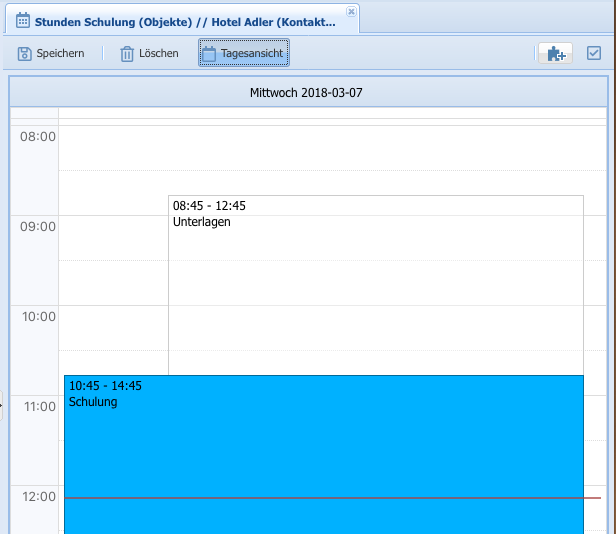Click the all-day row beneath the date header

pos(330,113)
